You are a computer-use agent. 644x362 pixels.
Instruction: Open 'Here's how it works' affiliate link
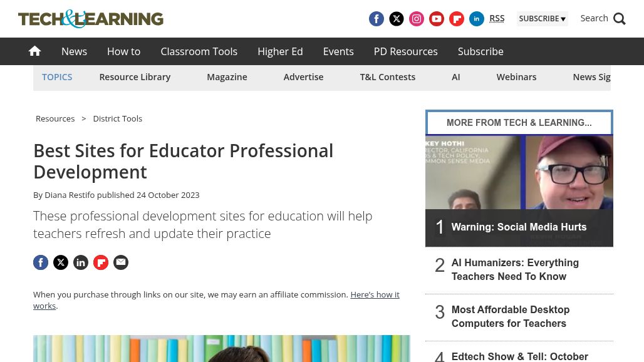point(374,294)
